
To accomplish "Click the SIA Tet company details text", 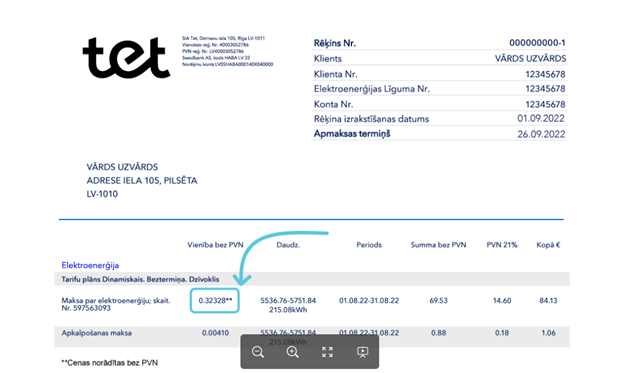I will pyautogui.click(x=227, y=51).
